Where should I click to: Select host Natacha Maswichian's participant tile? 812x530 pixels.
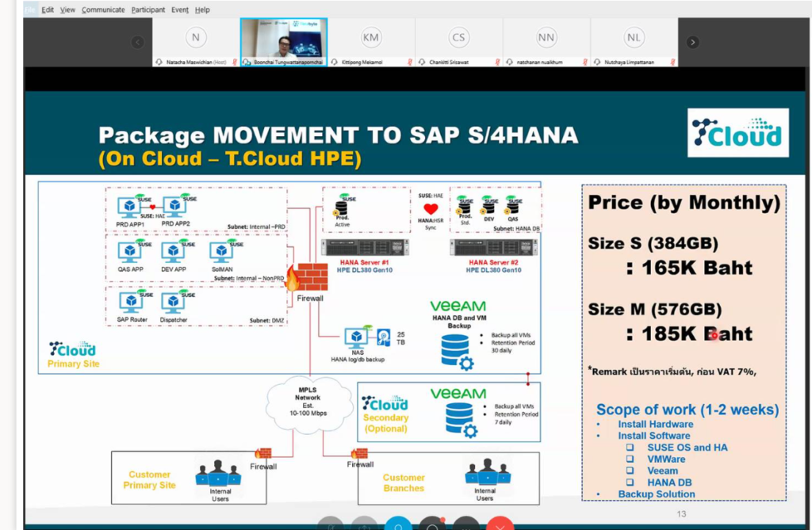point(196,42)
